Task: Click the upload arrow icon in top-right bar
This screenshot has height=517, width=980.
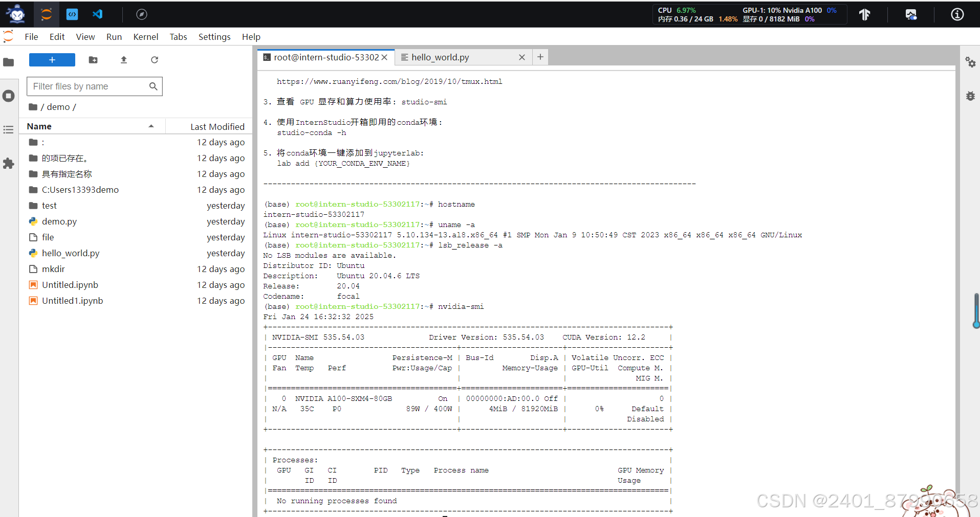Action: point(864,14)
